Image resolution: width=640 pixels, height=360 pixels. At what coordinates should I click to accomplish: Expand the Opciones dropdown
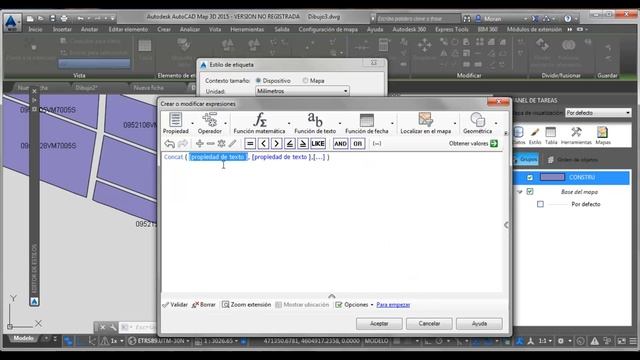pyautogui.click(x=353, y=305)
